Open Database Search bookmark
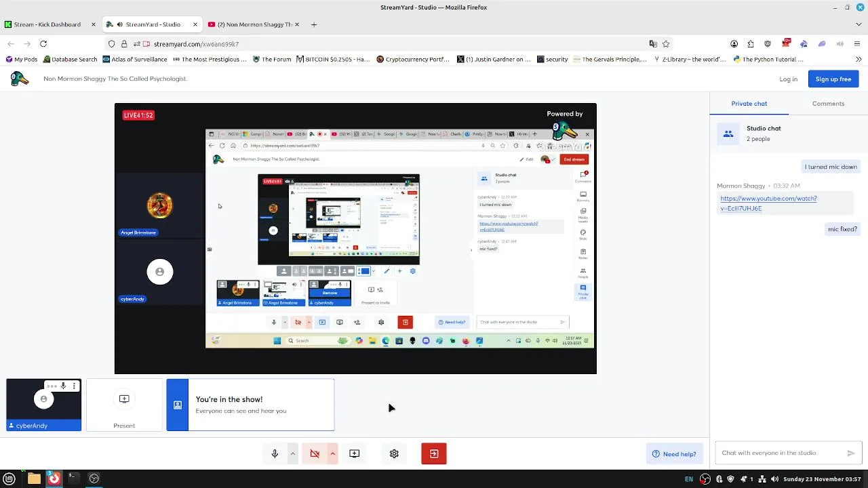 point(70,60)
